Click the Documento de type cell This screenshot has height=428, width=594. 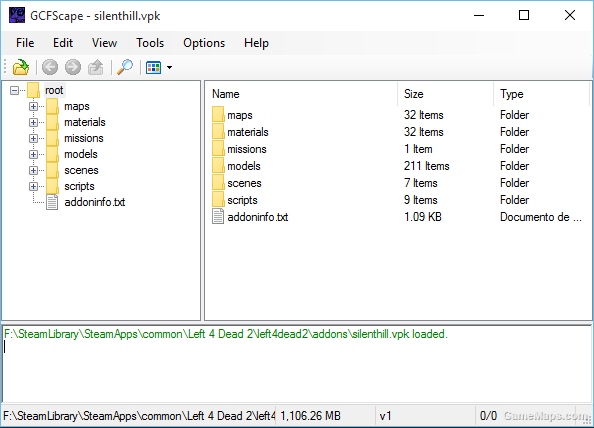[x=541, y=217]
